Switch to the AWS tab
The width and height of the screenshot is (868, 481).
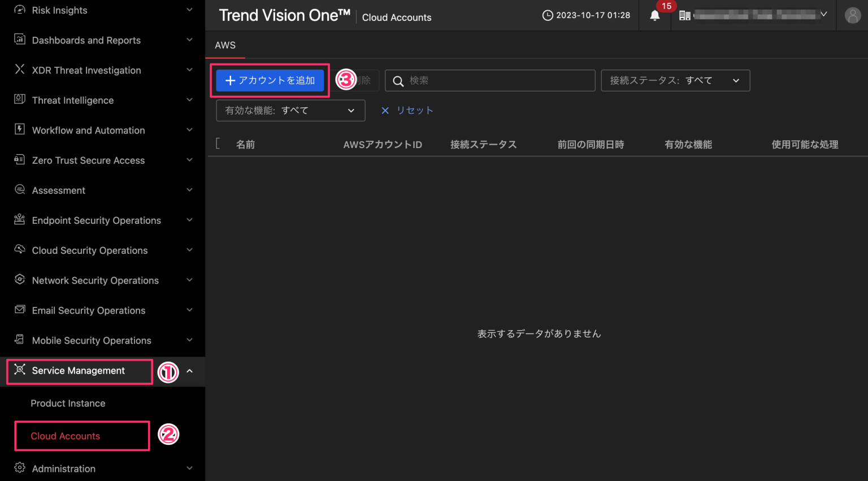pos(225,45)
